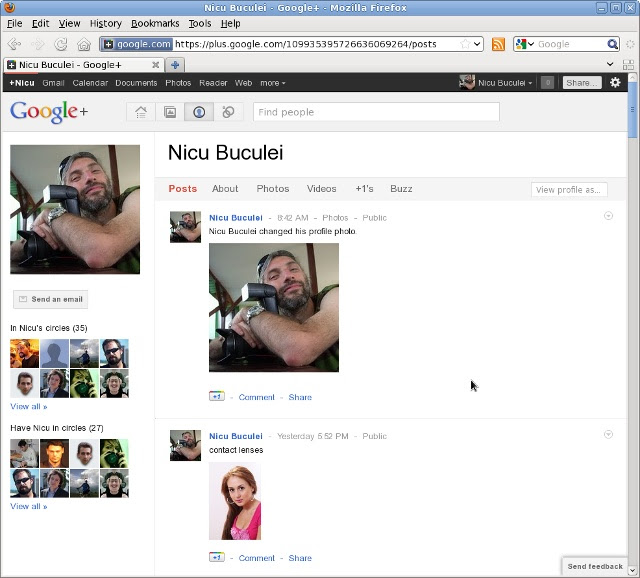Open Documents link in Google bar
Screen dimensions: 640x578
136,83
